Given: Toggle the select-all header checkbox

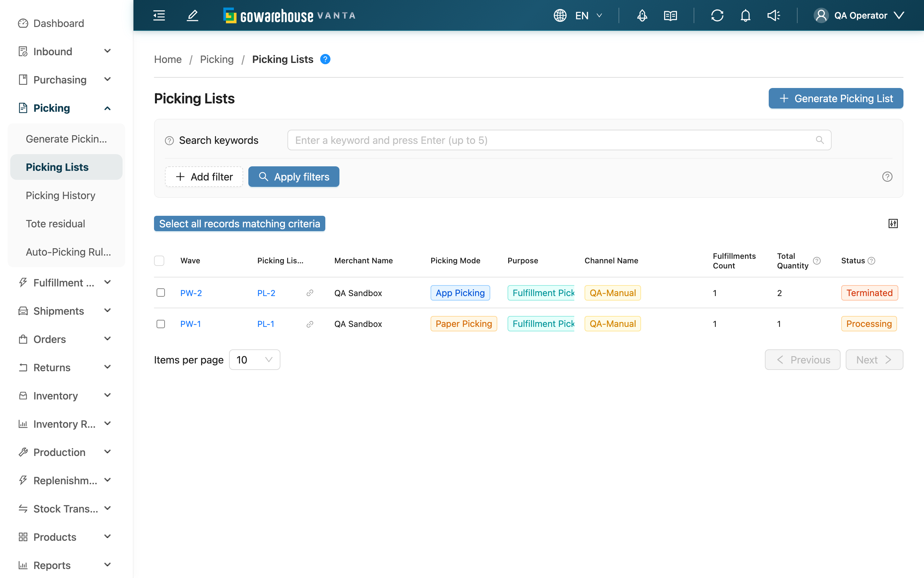Looking at the screenshot, I should coord(159,261).
